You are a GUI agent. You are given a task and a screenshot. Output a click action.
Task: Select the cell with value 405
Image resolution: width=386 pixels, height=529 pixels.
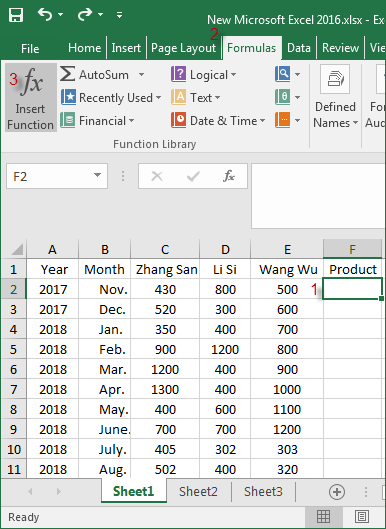click(165, 449)
